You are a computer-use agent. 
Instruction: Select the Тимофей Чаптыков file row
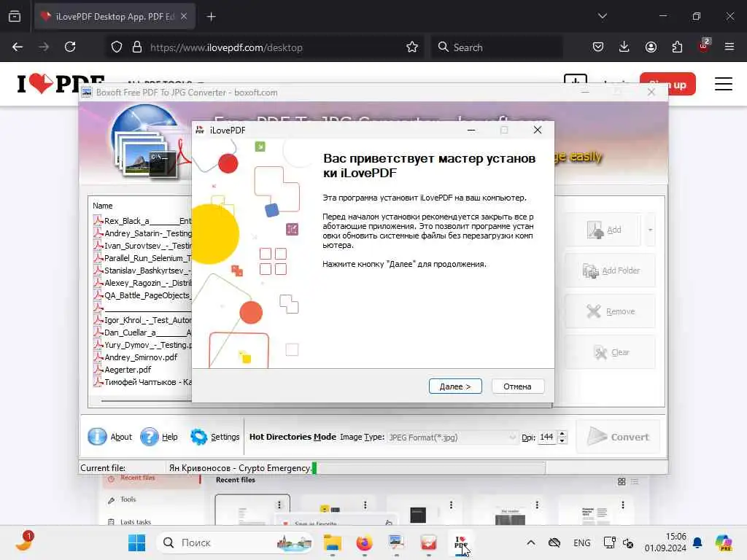[142, 382]
